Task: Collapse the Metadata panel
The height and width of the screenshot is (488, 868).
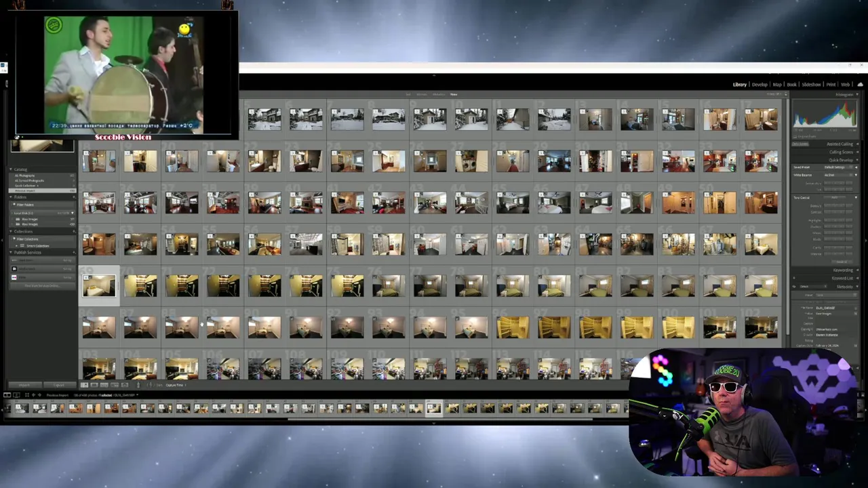Action: point(857,287)
